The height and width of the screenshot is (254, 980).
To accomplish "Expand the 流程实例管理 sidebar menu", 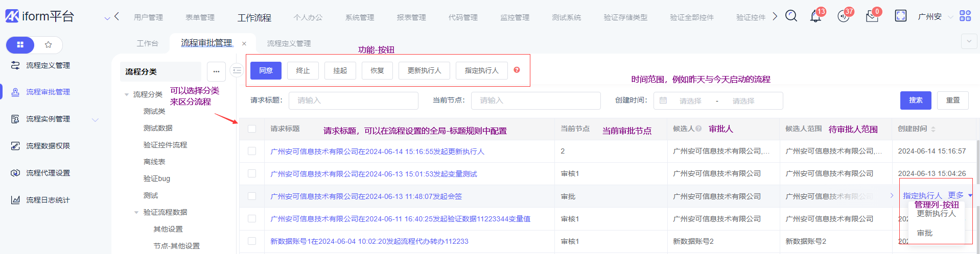I will coord(95,119).
